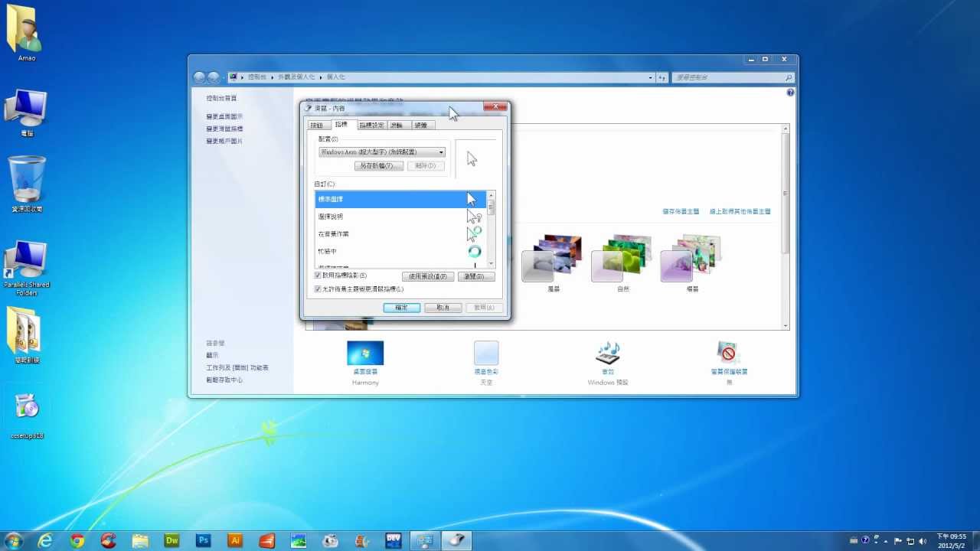Launch Photoshop from the taskbar
Viewport: 980px width, 551px height.
204,540
